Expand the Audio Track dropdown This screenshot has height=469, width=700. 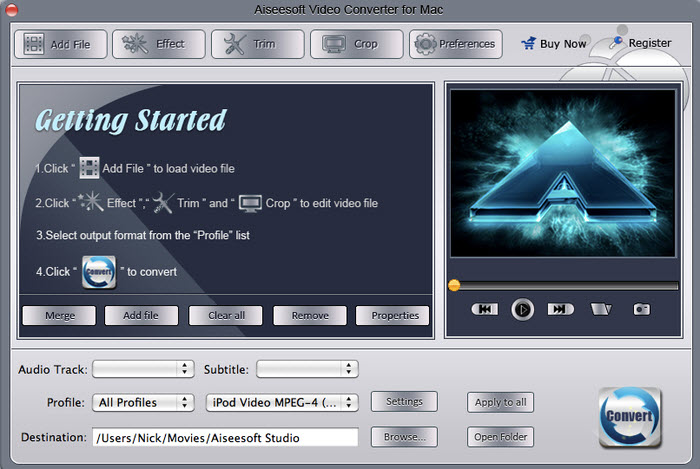(143, 369)
